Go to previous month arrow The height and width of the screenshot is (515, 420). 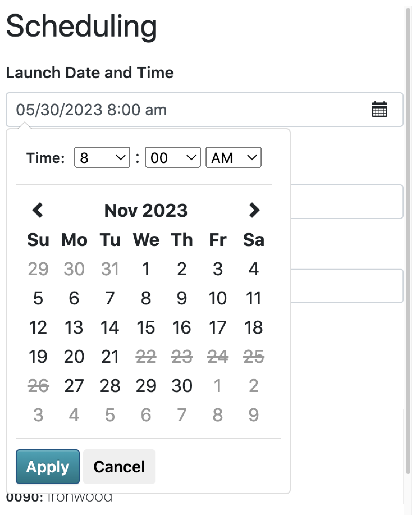pyautogui.click(x=38, y=210)
